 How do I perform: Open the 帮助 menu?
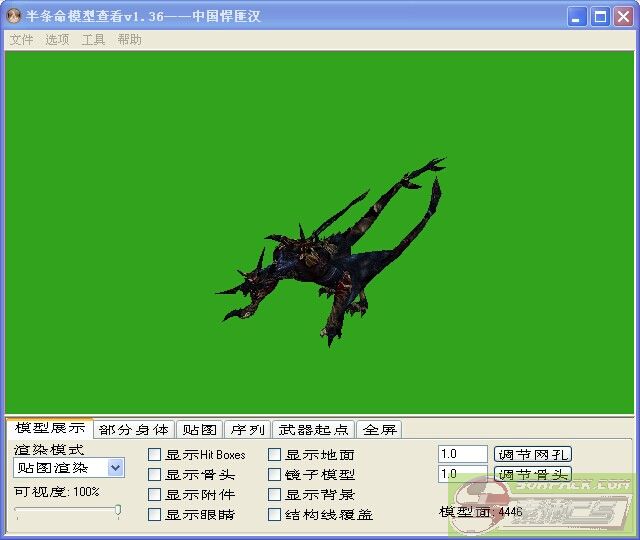tap(129, 40)
